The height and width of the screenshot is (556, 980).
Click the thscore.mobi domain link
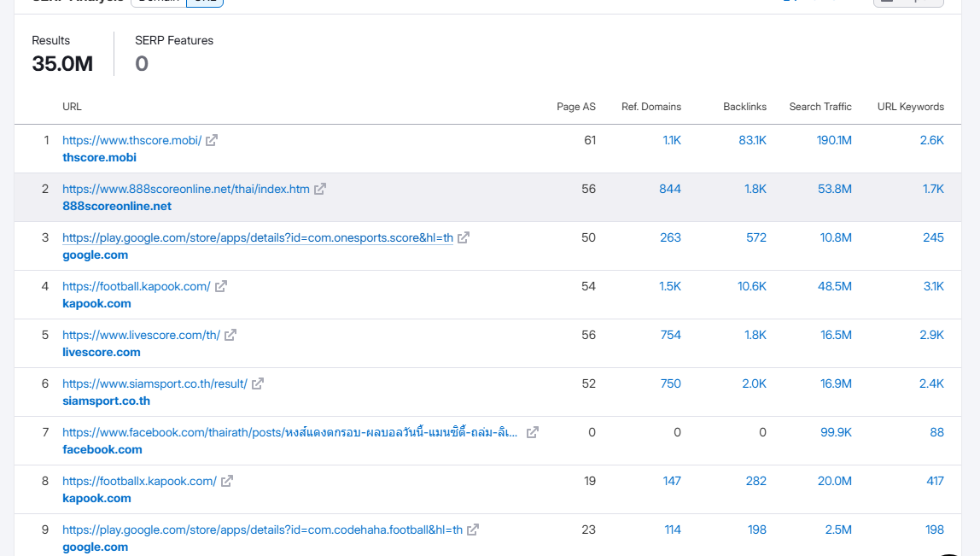point(99,158)
